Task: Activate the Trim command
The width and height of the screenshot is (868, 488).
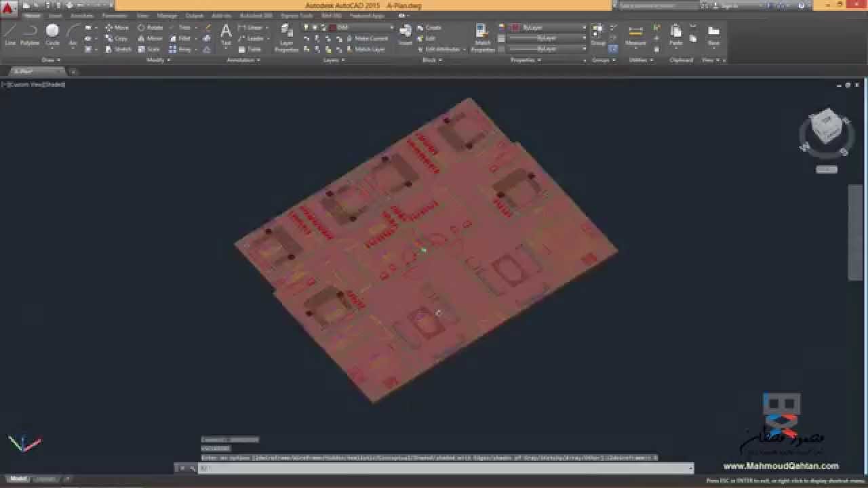Action: coord(180,28)
